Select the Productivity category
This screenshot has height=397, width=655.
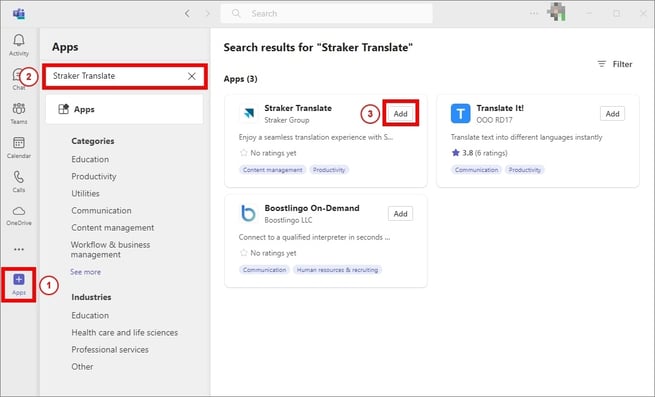coord(94,176)
